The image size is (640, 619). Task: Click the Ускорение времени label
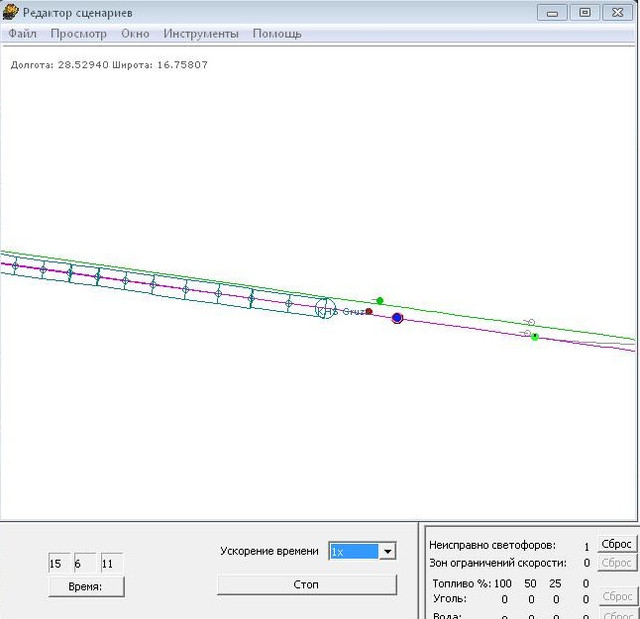click(269, 551)
